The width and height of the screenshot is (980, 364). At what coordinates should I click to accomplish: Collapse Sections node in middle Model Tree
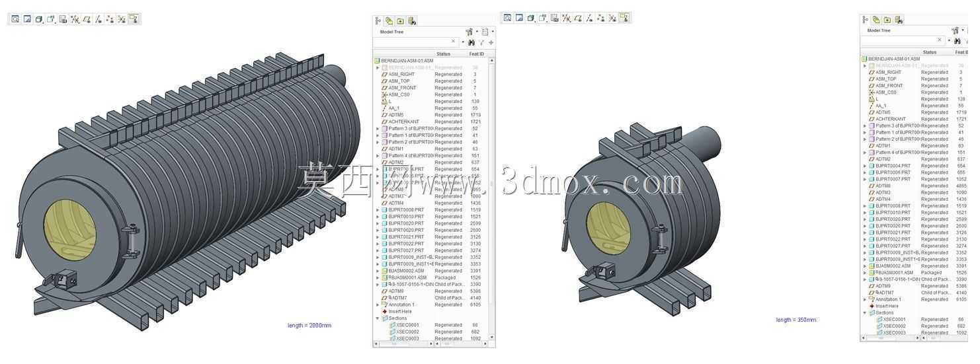(378, 318)
